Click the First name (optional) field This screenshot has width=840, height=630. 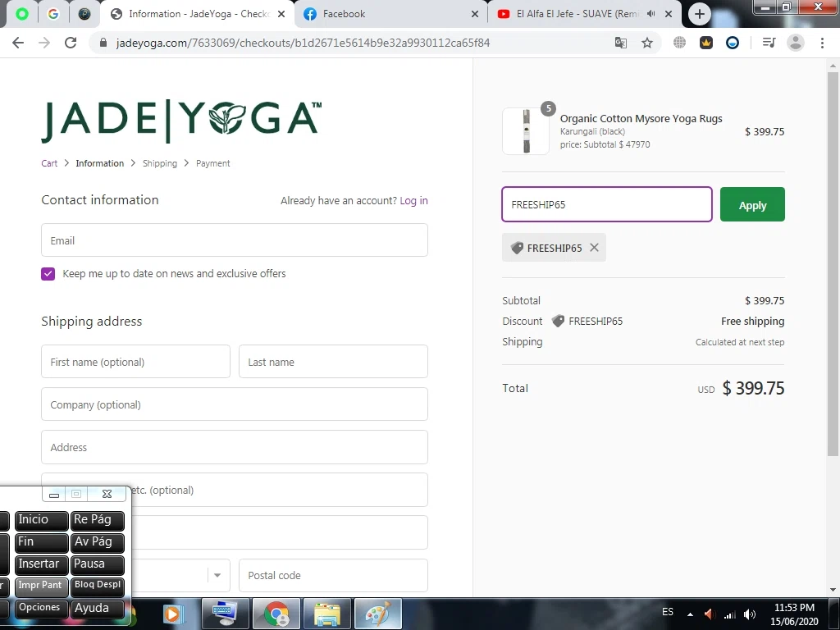135,362
